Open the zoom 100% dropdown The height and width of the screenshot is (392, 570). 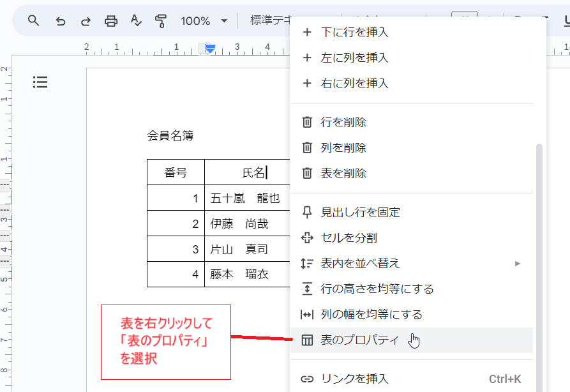[204, 20]
